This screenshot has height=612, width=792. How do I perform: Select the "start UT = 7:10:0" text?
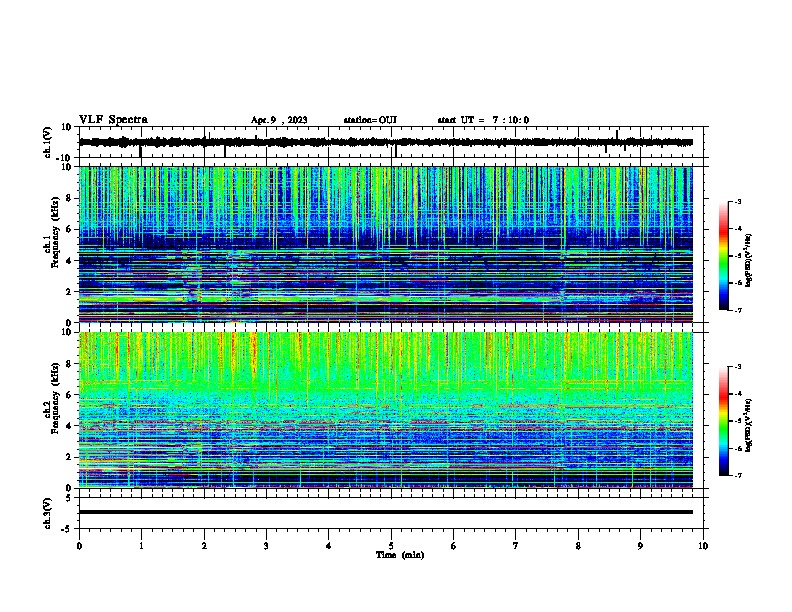point(483,120)
